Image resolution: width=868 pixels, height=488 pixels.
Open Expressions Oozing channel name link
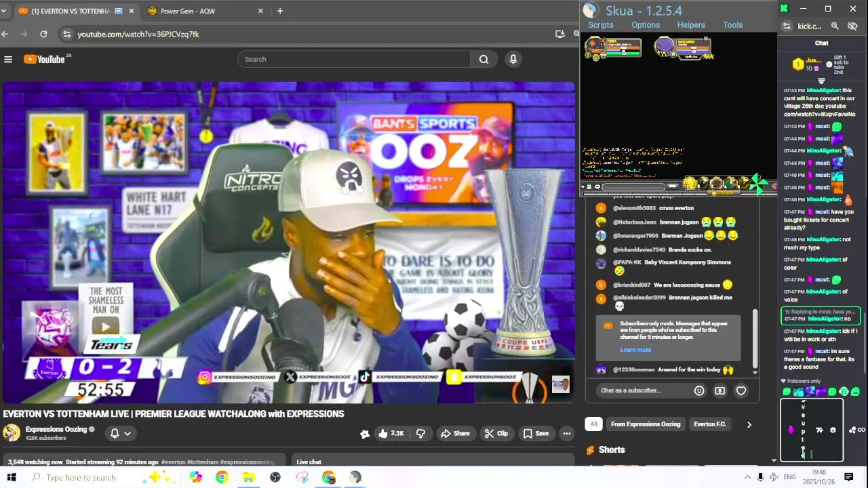pyautogui.click(x=56, y=430)
